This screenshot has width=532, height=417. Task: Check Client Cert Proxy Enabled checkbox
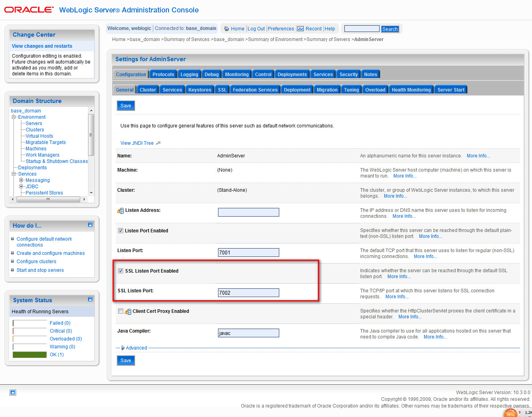point(120,311)
